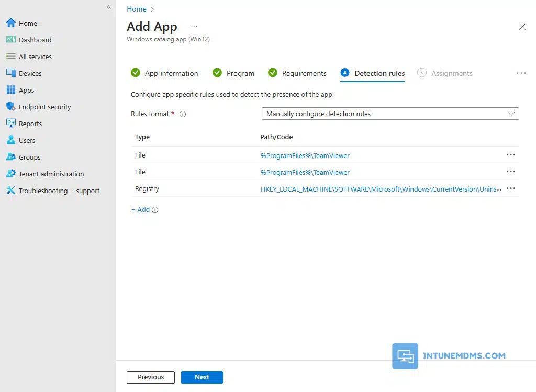This screenshot has width=536, height=392.
Task: Switch to the Program step
Action: [x=233, y=73]
